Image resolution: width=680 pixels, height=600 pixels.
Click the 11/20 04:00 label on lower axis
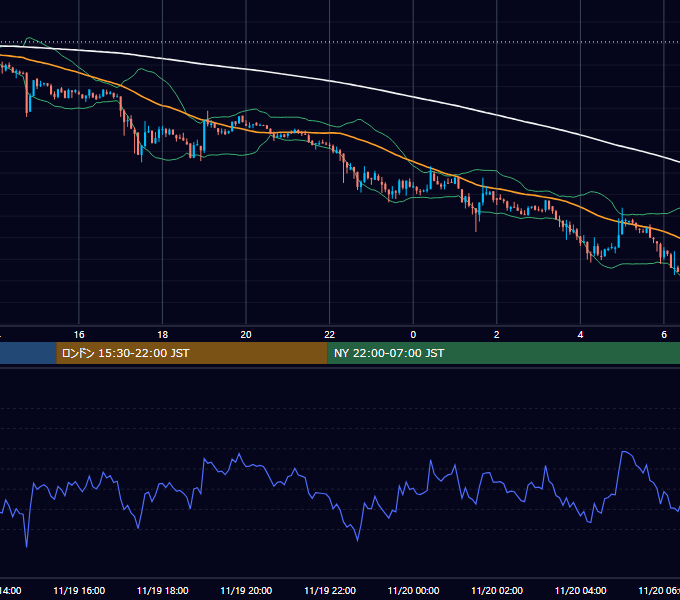pos(581,590)
